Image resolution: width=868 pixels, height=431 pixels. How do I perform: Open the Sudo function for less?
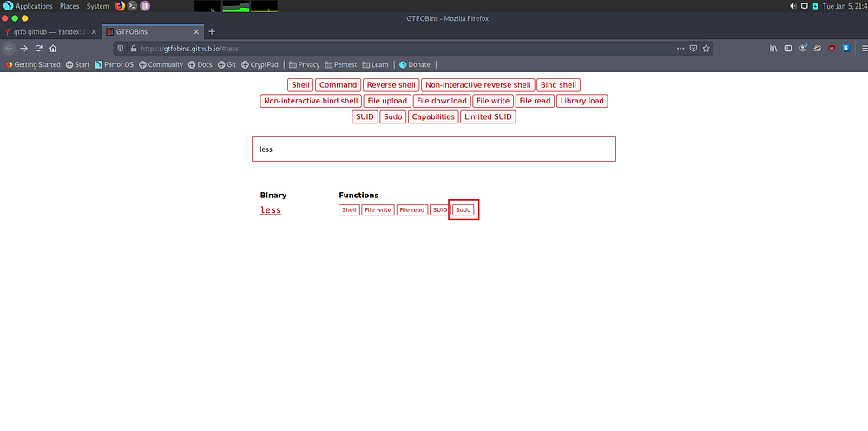pos(464,210)
